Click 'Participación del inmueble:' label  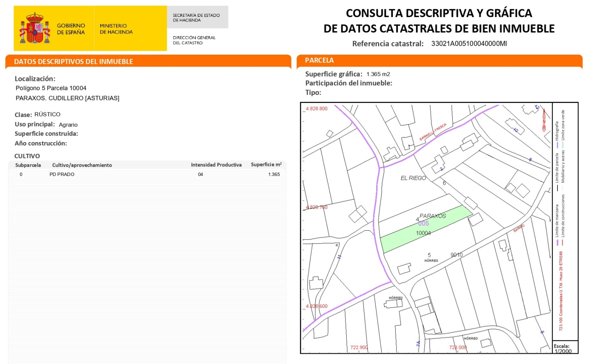point(349,83)
